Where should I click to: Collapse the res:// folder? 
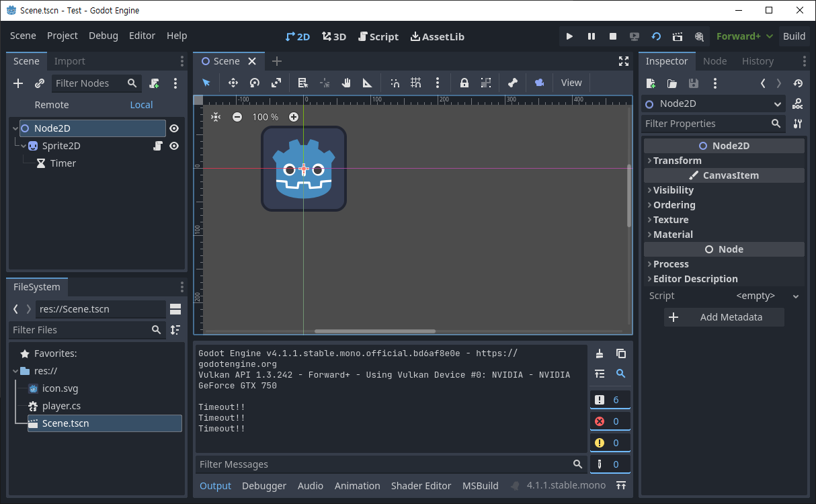pyautogui.click(x=15, y=371)
